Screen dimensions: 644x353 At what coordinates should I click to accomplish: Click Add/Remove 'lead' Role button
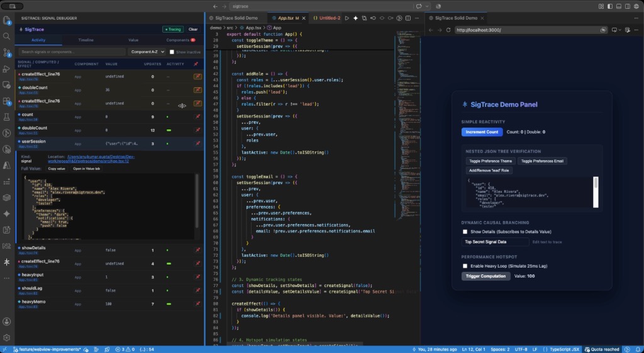(x=489, y=171)
